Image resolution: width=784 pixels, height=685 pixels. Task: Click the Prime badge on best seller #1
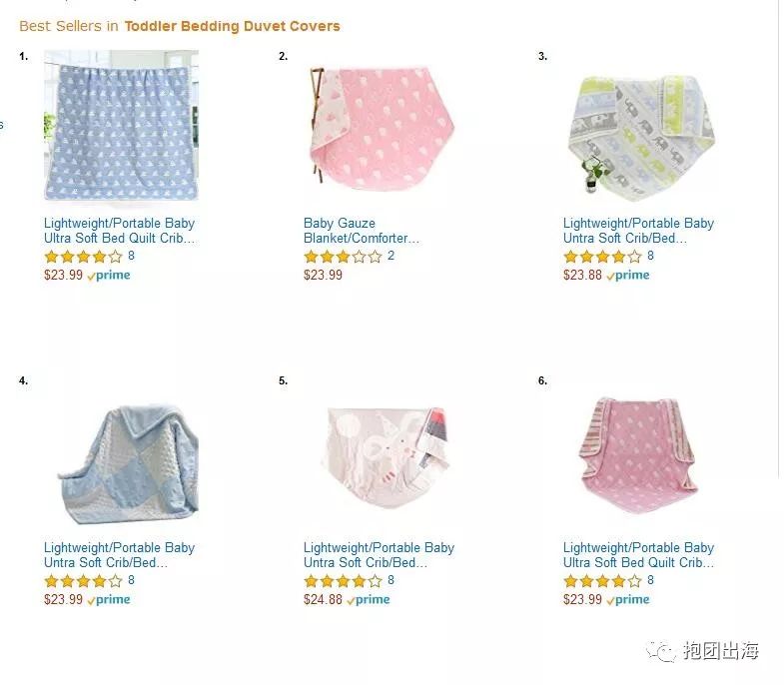[109, 276]
